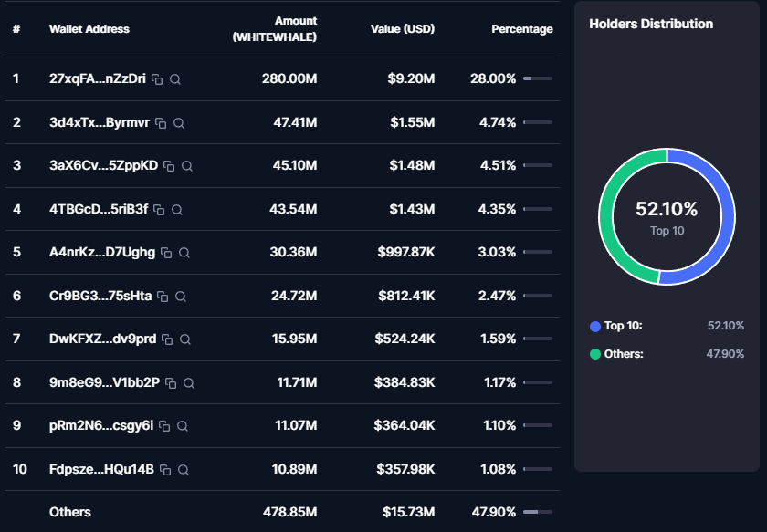Select value cell $524.24K
Image resolution: width=767 pixels, height=532 pixels.
point(405,339)
